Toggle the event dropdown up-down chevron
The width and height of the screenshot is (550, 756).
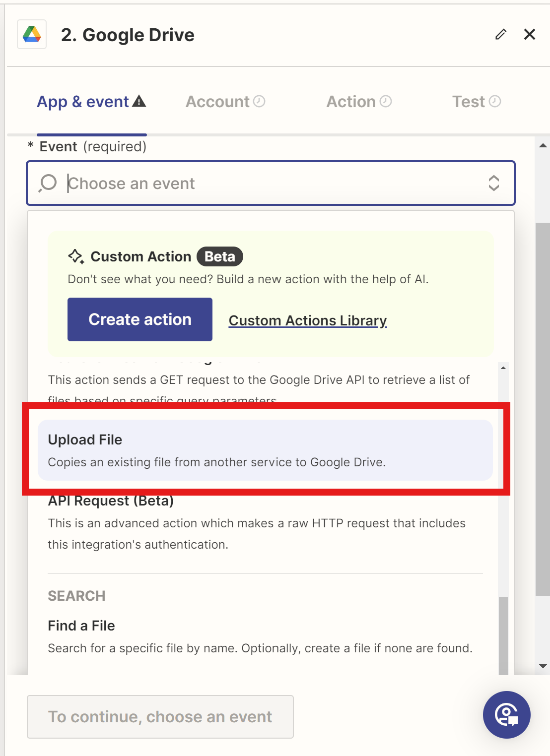493,183
